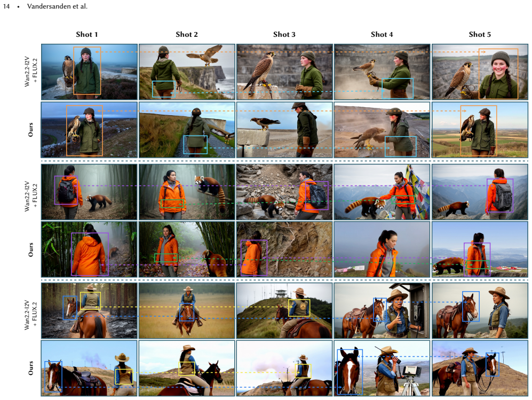This screenshot has height=400, width=532.
Task: Click the "Shot 5" column heading
Action: pos(480,34)
